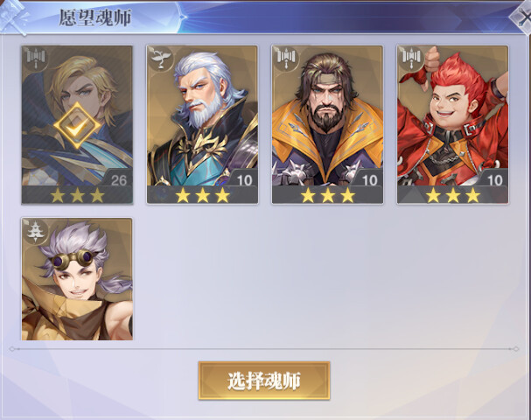Select the blonde-haired soul master card
Image resolution: width=531 pixels, height=420 pixels.
77,125
